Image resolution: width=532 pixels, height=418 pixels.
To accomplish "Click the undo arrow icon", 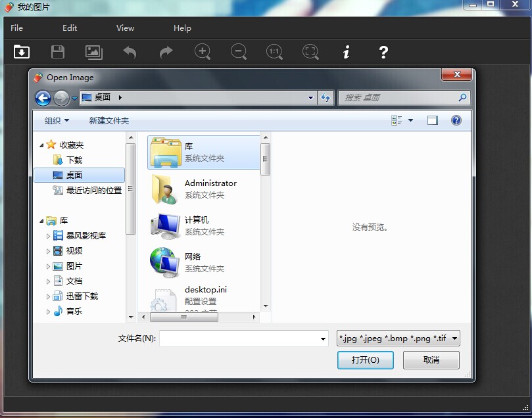I will (x=130, y=52).
